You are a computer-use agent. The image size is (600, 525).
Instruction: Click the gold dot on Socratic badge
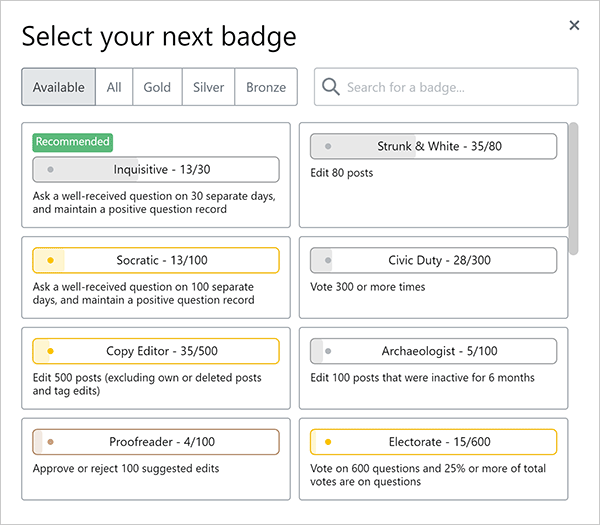coord(50,261)
